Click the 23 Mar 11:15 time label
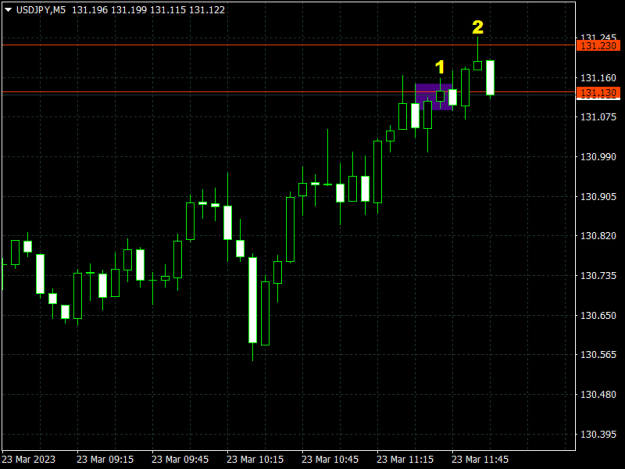 405,459
